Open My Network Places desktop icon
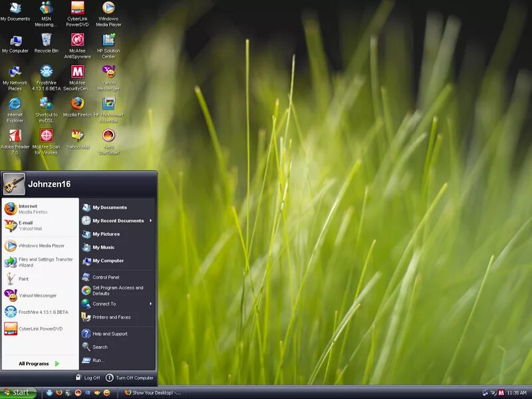This screenshot has height=399, width=532. 15,78
